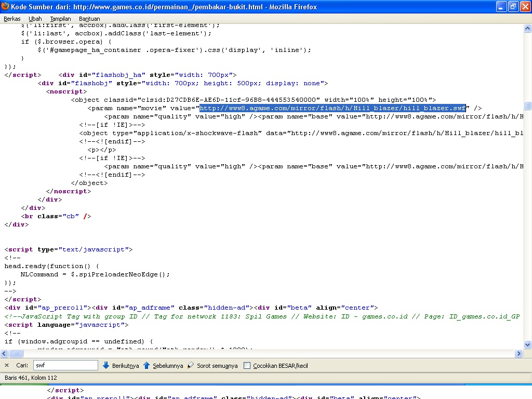
Task: Click the Sebelumnya up arrow icon
Action: pos(147,365)
